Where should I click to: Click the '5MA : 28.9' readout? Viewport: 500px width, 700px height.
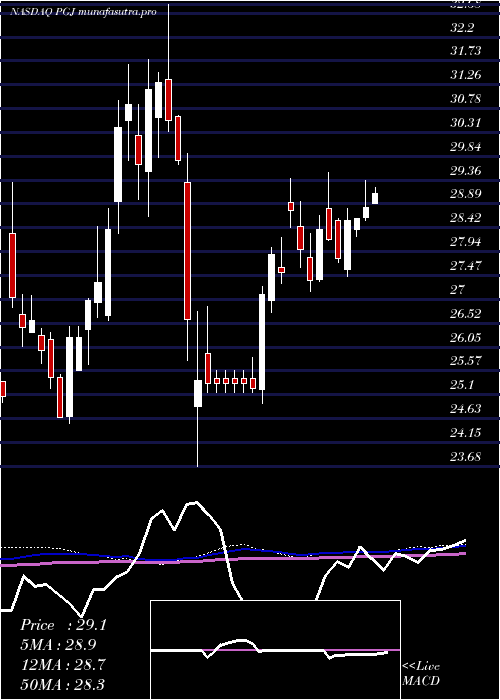58,645
